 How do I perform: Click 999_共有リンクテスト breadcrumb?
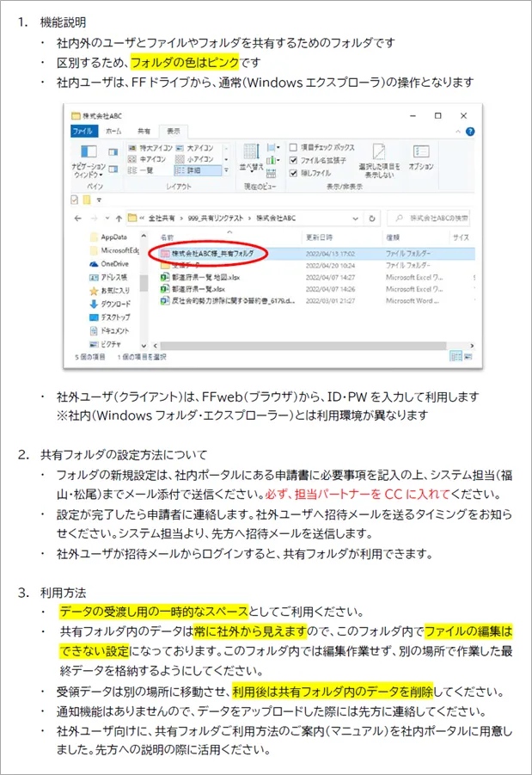pos(216,218)
